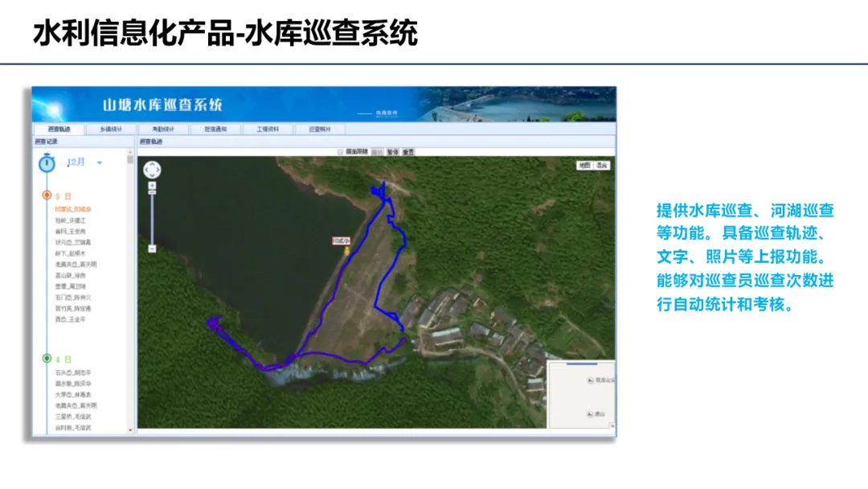Screen dimensions: 868x489
Task: Click the map zoom out minus button
Action: point(152,249)
